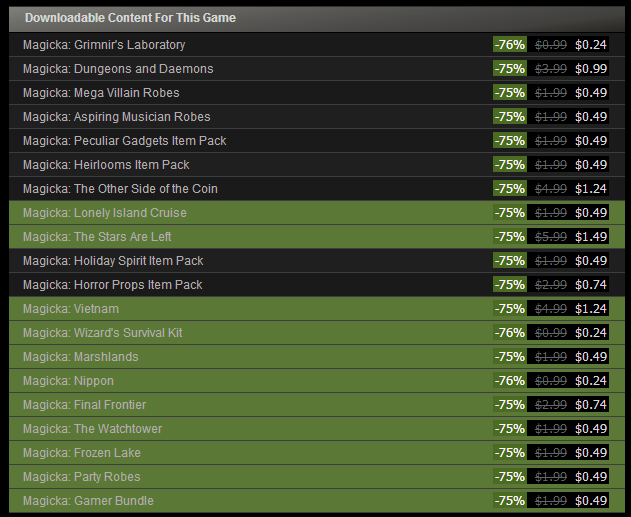Click the -75% badge on The Watchtower
This screenshot has height=517, width=631.
click(510, 429)
